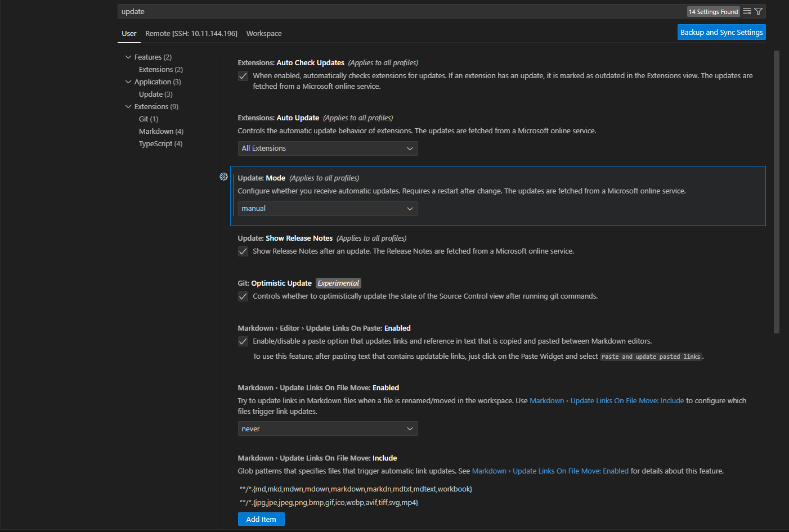Image resolution: width=789 pixels, height=532 pixels.
Task: Uncheck Markdown Update Links On Paste
Action: coord(243,341)
